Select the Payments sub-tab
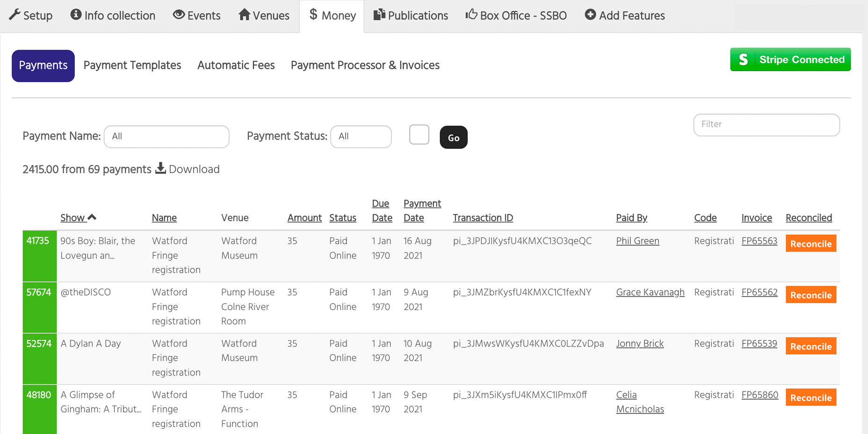The height and width of the screenshot is (434, 868). [43, 65]
